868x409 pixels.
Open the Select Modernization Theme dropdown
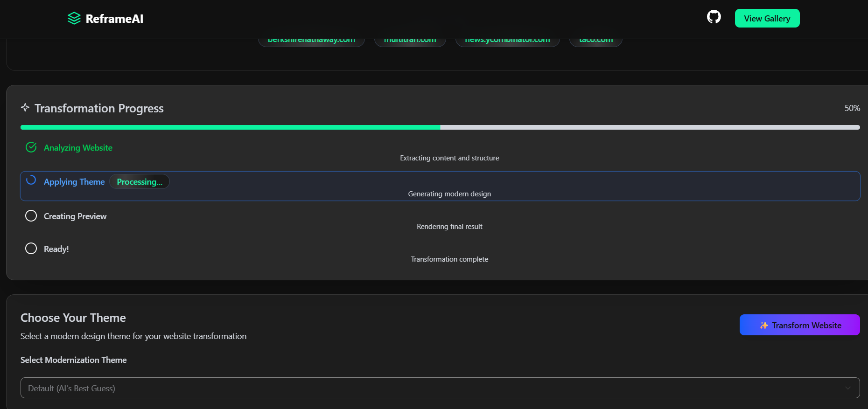tap(440, 388)
